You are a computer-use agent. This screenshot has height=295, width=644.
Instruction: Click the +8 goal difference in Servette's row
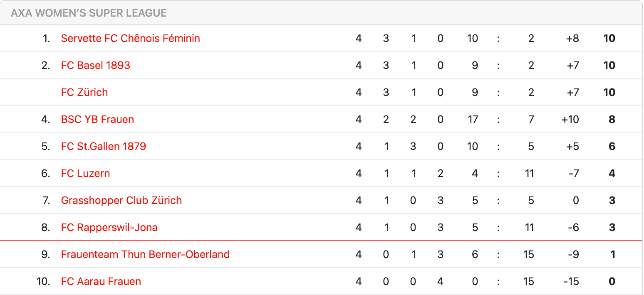pos(572,38)
